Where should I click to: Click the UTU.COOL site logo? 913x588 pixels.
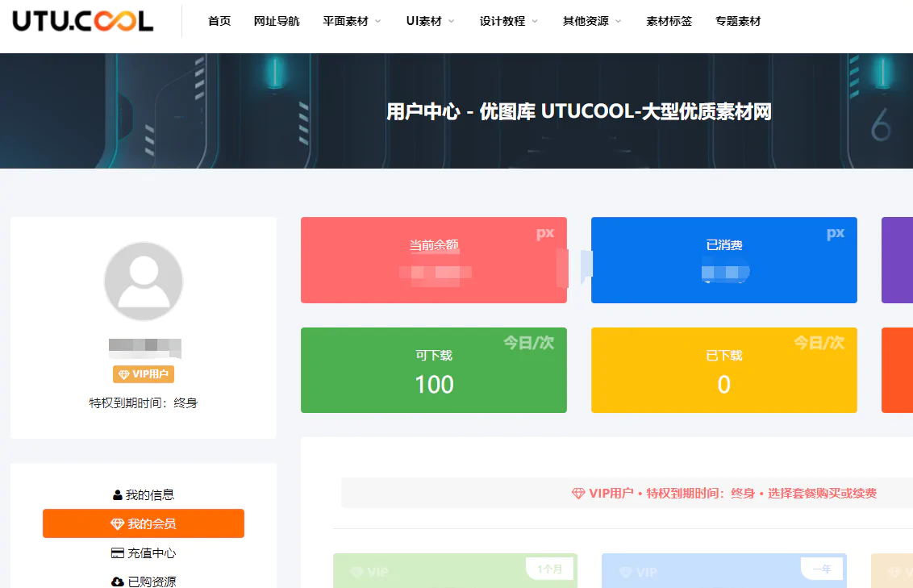click(83, 21)
